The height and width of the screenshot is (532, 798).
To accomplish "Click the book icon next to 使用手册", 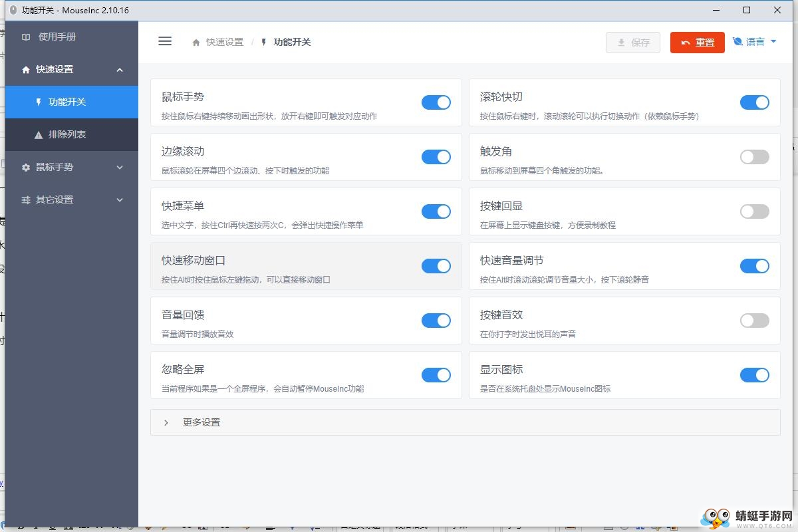I will pos(26,37).
